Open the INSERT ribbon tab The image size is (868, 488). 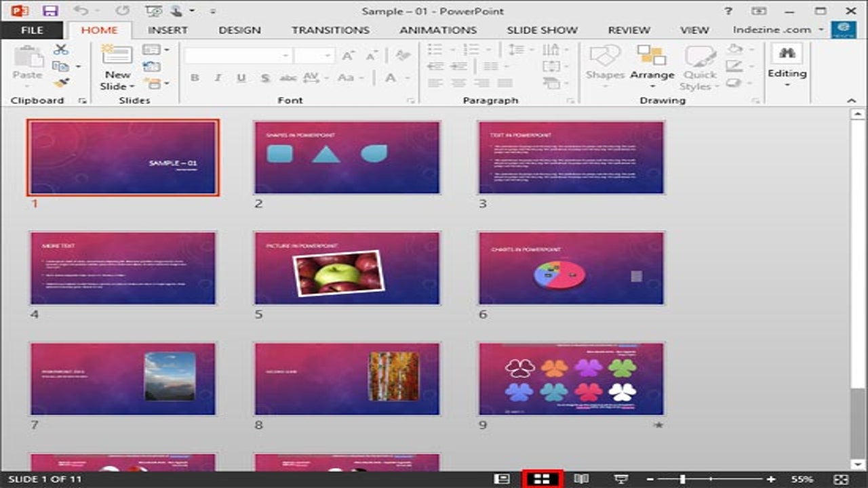click(x=167, y=30)
